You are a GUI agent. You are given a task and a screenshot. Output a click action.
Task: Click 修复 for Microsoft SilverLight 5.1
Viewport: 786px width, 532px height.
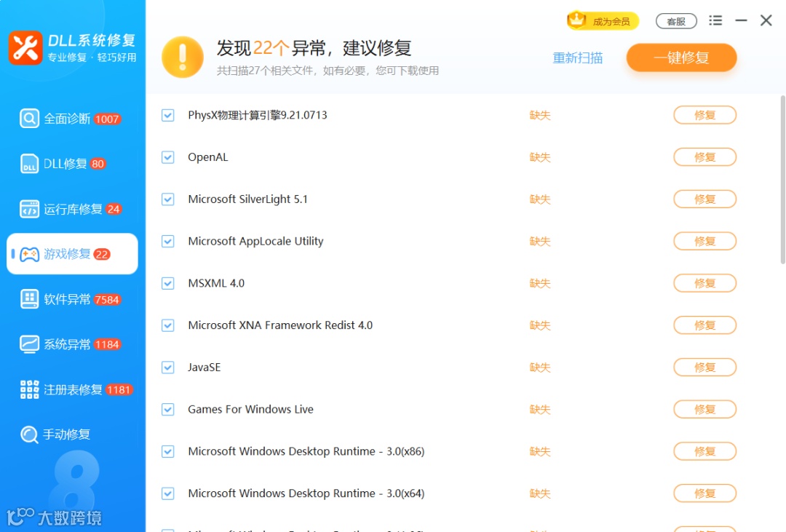704,199
